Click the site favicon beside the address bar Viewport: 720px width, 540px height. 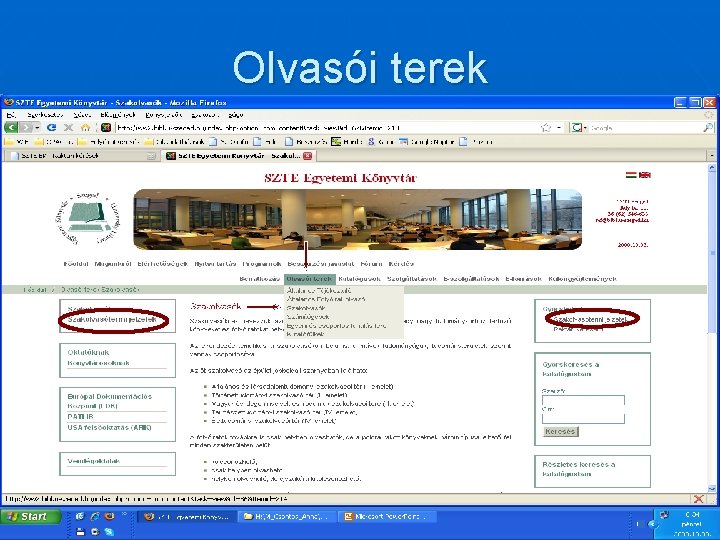click(x=106, y=127)
